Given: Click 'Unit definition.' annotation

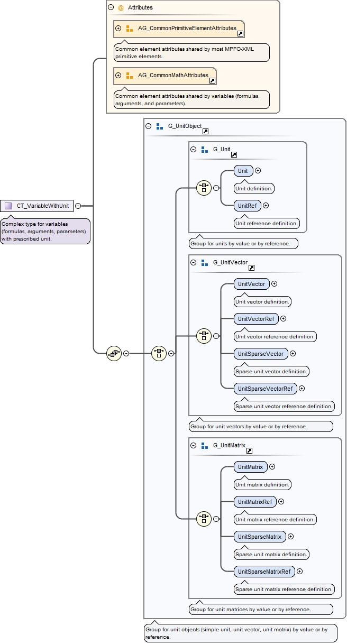Looking at the screenshot, I should pyautogui.click(x=254, y=188).
